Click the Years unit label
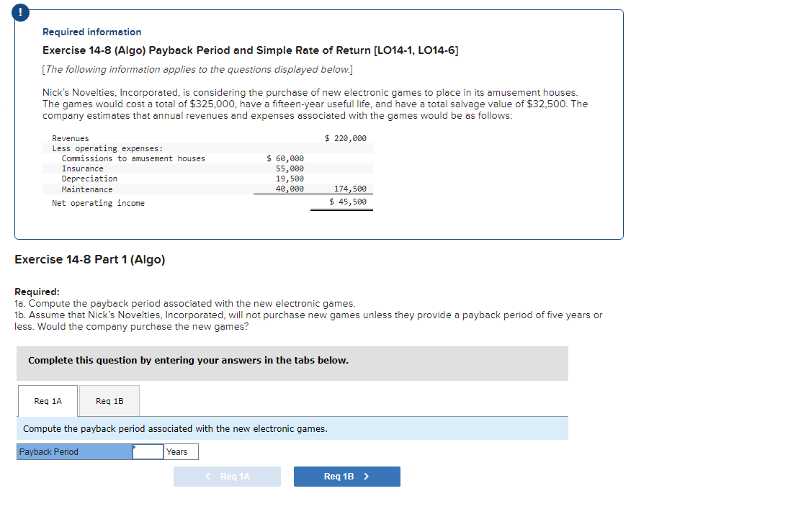The width and height of the screenshot is (806, 532). [x=179, y=451]
